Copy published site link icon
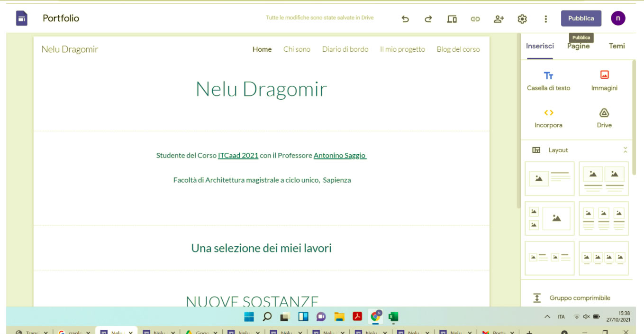Viewport: 644px width, 334px height. 475,19
